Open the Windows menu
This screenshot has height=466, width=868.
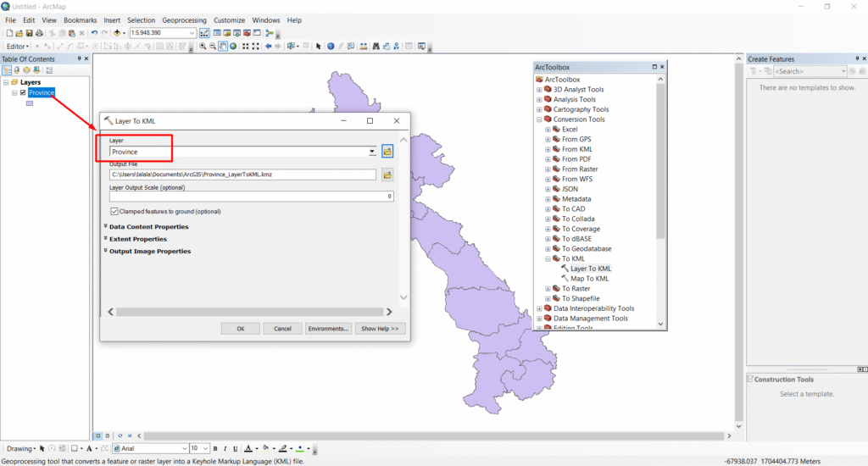(265, 20)
